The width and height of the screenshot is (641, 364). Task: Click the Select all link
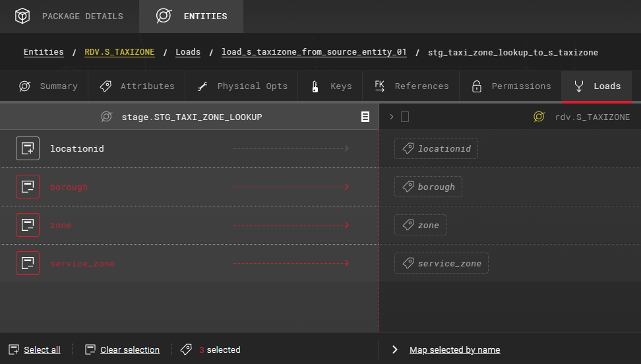[x=42, y=349]
